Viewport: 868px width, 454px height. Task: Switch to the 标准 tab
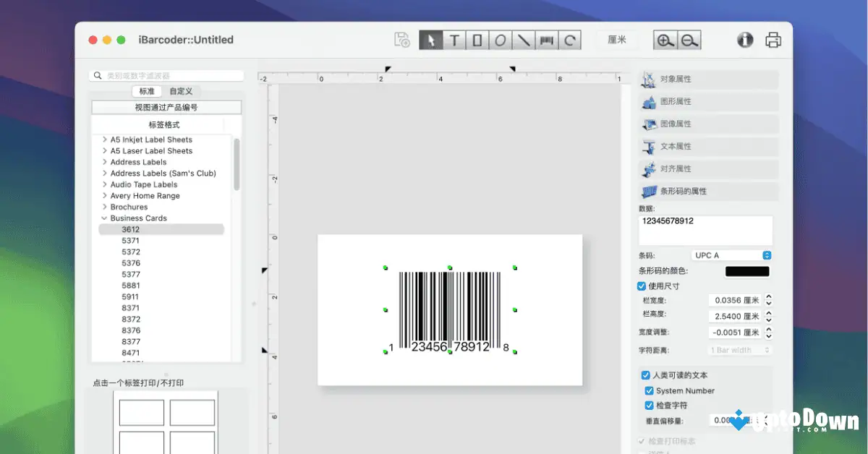(x=146, y=90)
